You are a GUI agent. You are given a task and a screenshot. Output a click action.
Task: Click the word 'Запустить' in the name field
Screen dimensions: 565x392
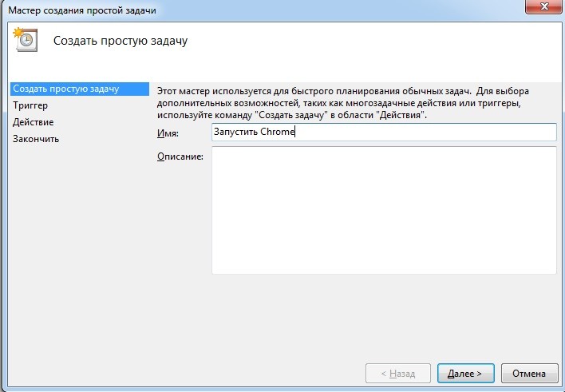click(x=235, y=133)
